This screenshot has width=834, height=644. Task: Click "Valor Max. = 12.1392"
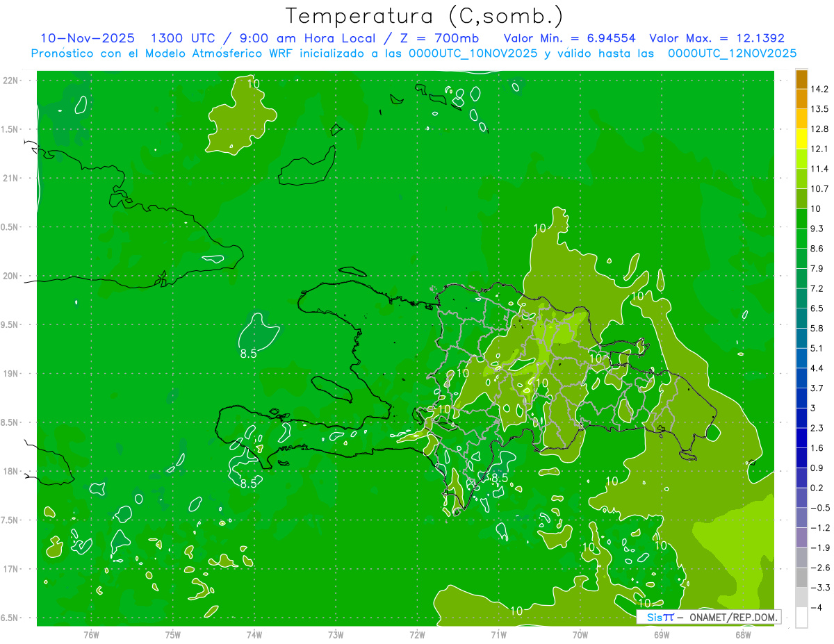[x=717, y=38]
